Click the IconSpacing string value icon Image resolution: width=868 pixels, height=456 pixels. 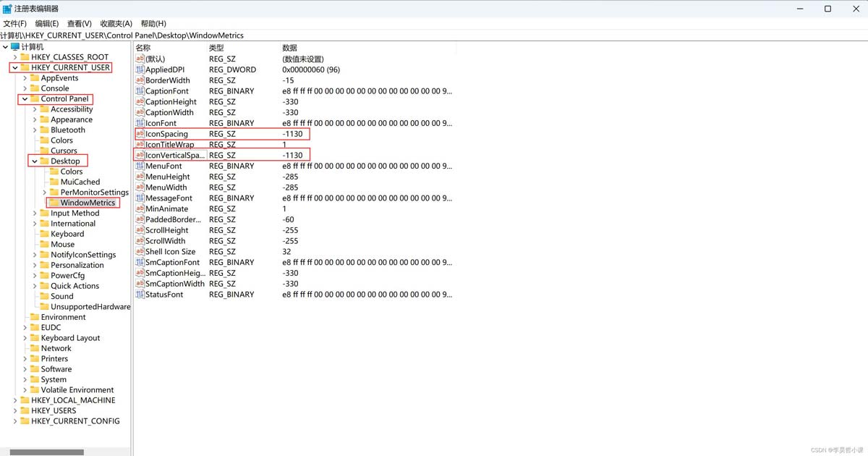[140, 134]
